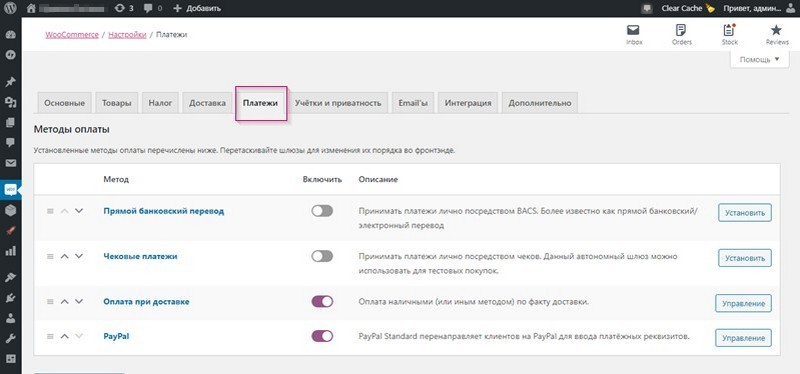800x374 pixels.
Task: Open the Inbox envelope icon
Action: tap(634, 34)
